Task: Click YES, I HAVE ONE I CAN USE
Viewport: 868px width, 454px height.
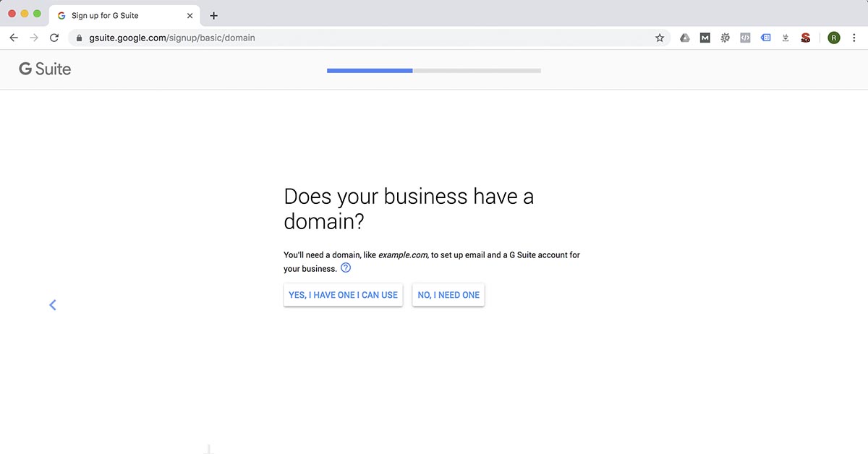Action: [343, 295]
